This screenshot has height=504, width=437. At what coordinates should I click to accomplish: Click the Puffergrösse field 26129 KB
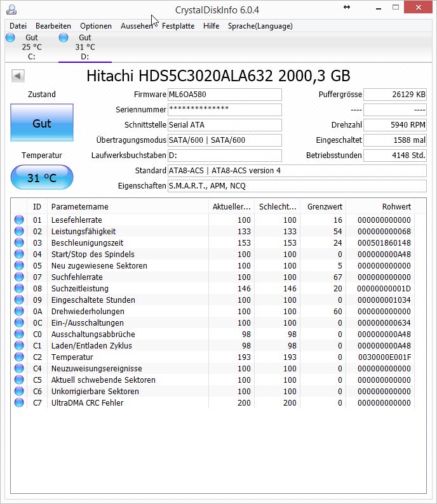[x=395, y=95]
